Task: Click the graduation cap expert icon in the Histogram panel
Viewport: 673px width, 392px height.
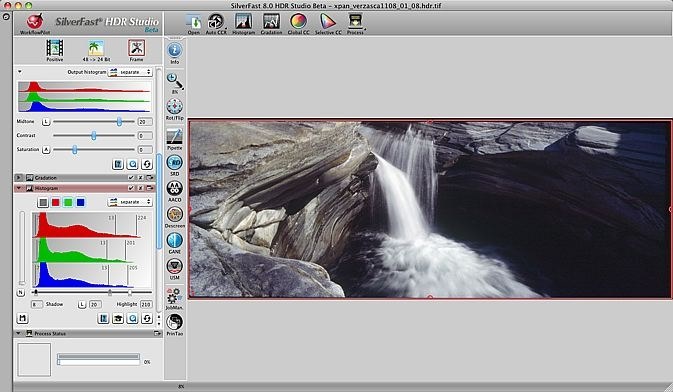Action: pyautogui.click(x=118, y=319)
